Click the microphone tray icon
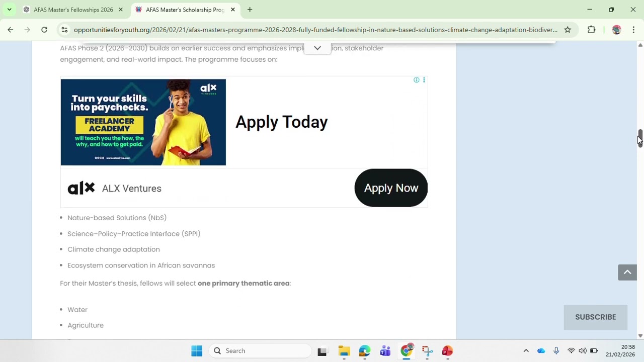 click(556, 351)
